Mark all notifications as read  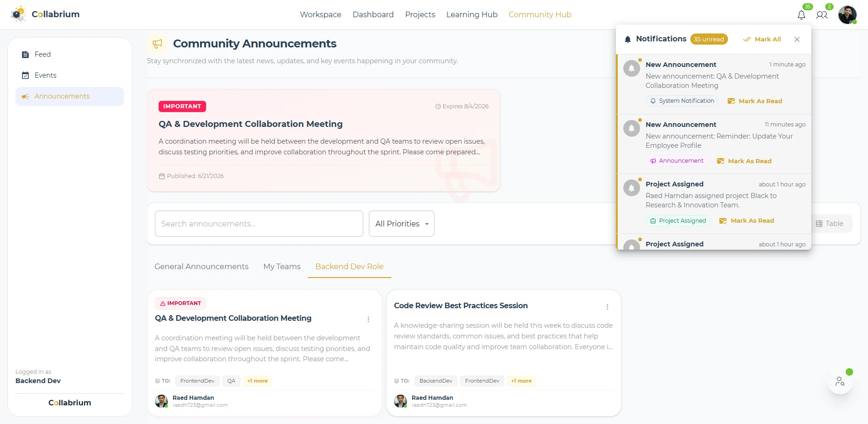(x=762, y=40)
